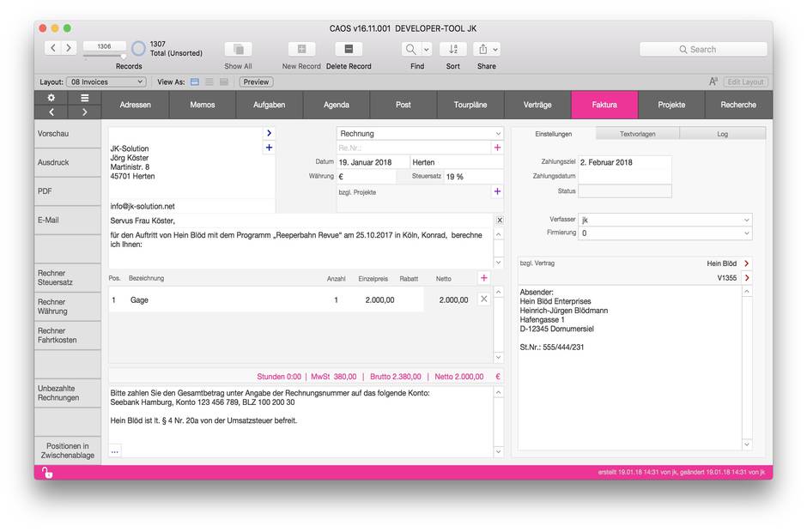The height and width of the screenshot is (532, 807).
Task: Click the Search field in toolbar
Action: 703,50
